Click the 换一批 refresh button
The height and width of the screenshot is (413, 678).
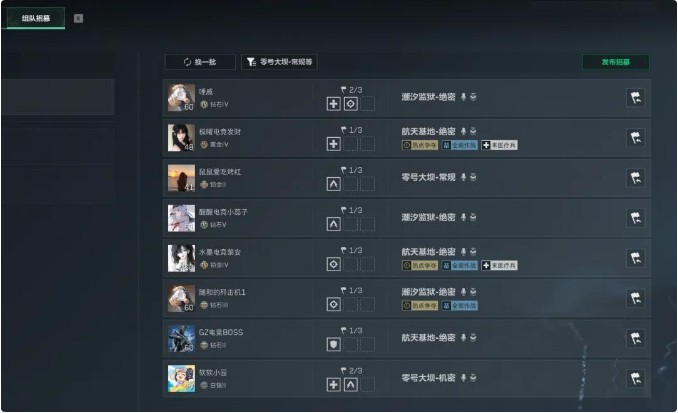tap(200, 62)
